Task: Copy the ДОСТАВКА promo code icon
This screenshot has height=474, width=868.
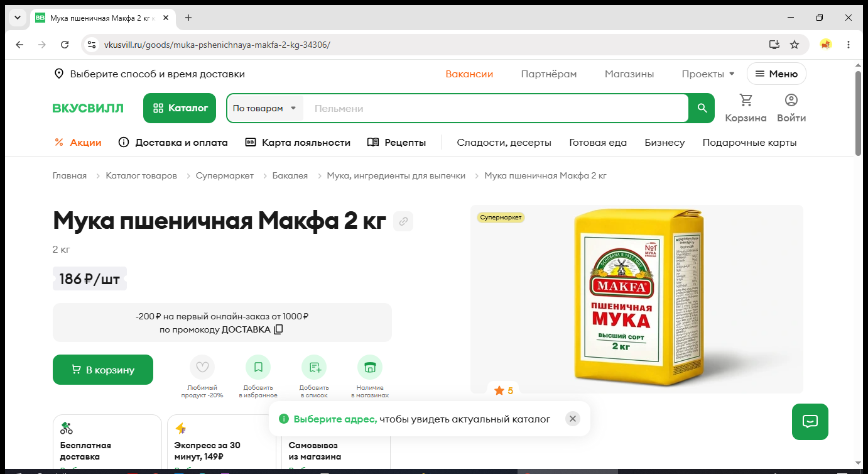Action: [279, 329]
